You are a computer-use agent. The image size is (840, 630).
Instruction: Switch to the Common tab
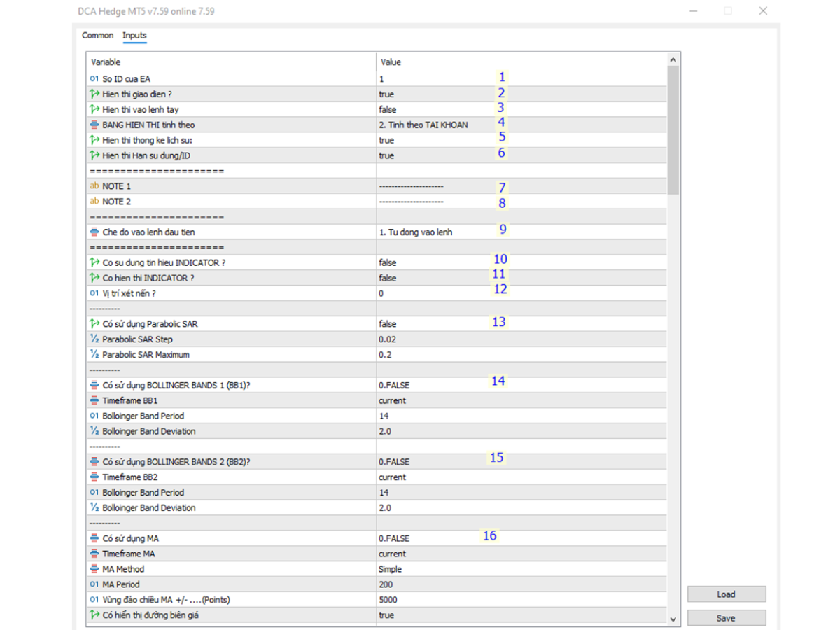(x=97, y=36)
